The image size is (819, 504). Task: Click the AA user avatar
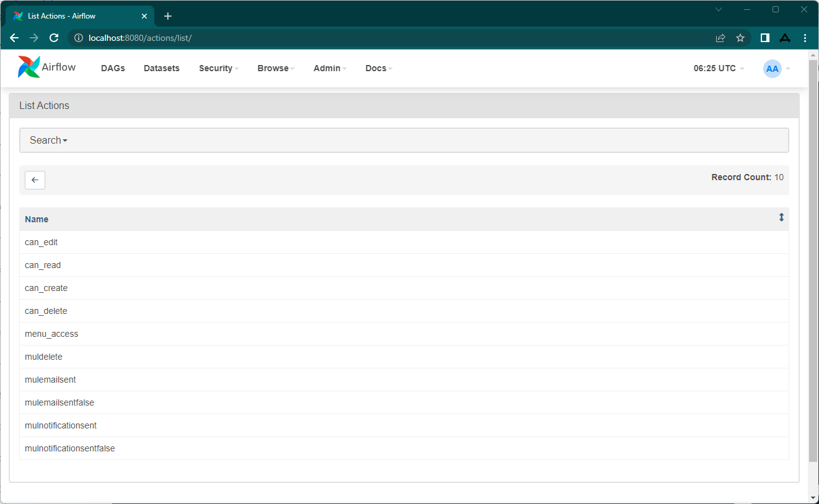click(772, 69)
